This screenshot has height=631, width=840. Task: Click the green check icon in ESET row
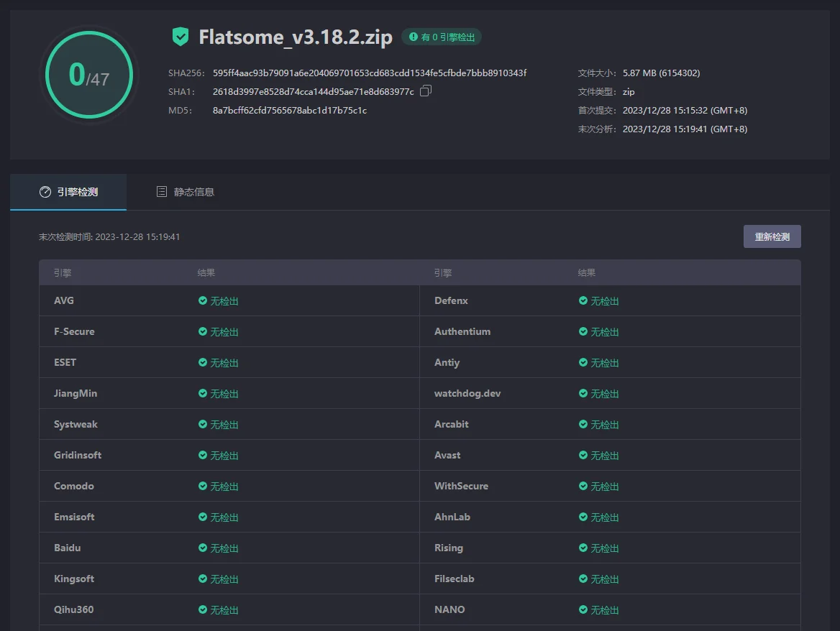pyautogui.click(x=203, y=362)
